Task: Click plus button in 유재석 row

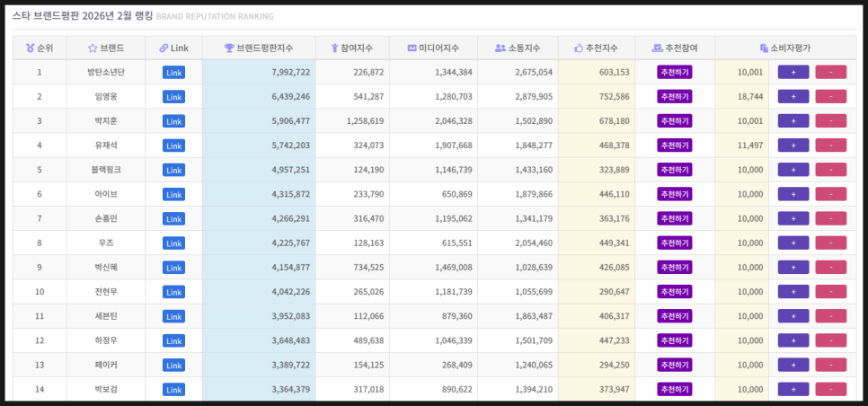Action: coord(793,146)
